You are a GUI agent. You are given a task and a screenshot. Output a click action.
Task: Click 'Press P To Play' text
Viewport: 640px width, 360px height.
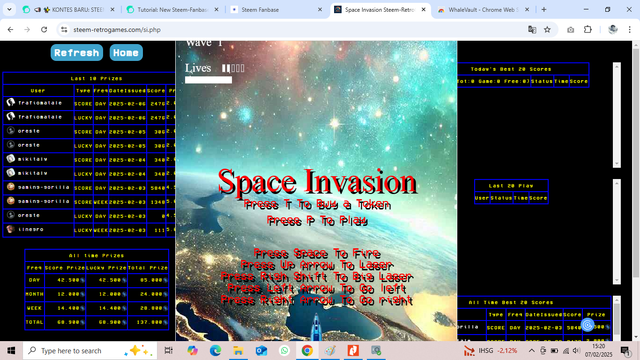tap(317, 221)
